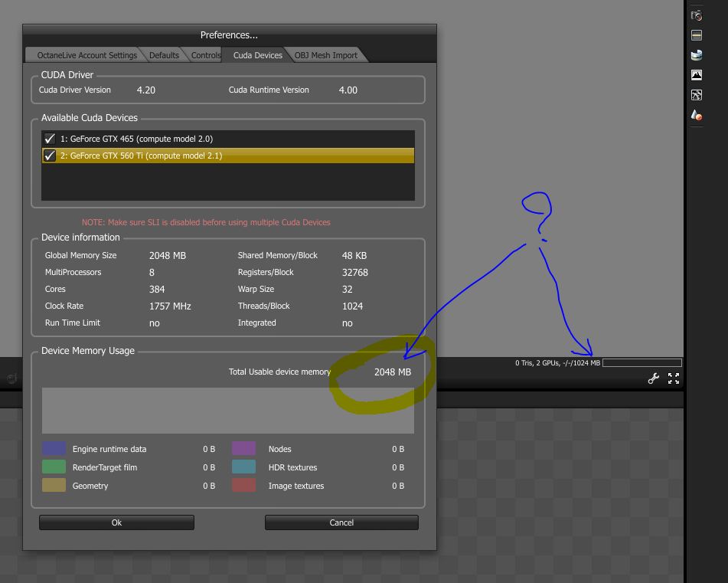Click the device memory usage bar
Viewport: 728px width, 583px height.
[228, 411]
